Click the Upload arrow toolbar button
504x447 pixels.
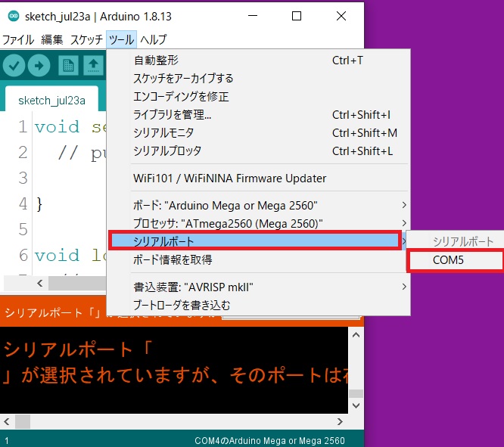pyautogui.click(x=39, y=66)
